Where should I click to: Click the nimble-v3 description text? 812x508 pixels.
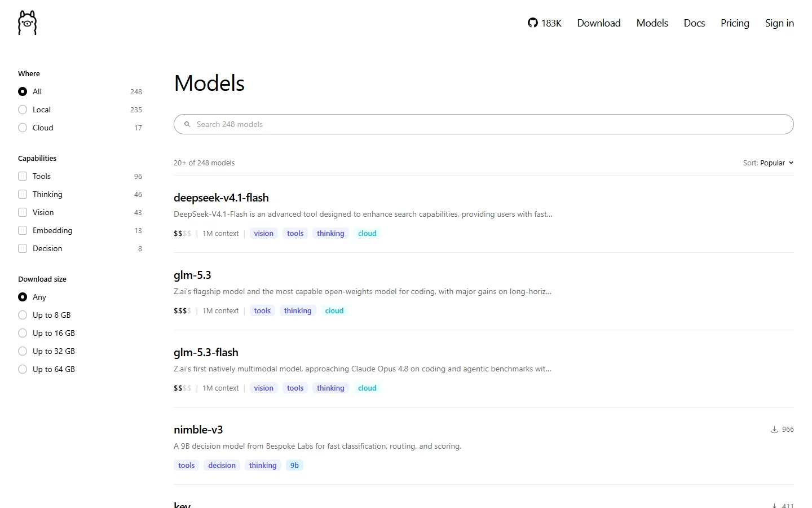(x=317, y=446)
